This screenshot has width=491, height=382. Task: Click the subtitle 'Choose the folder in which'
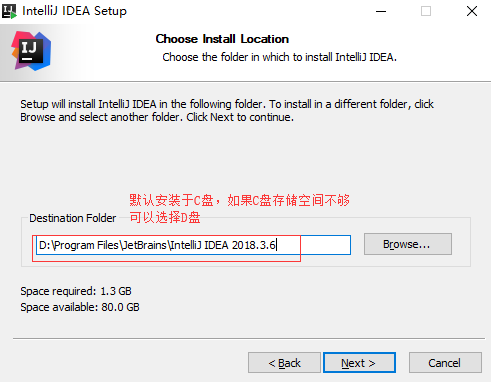(279, 57)
